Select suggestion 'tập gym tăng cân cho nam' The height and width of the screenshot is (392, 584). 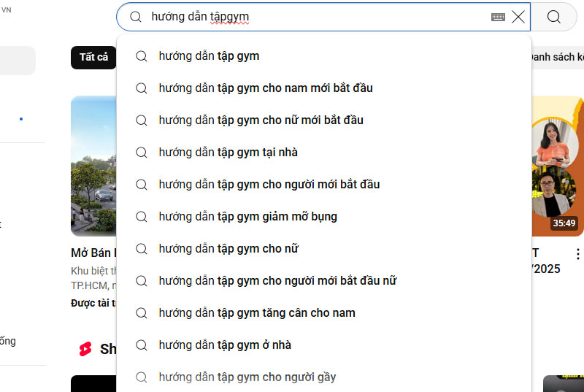[257, 313]
